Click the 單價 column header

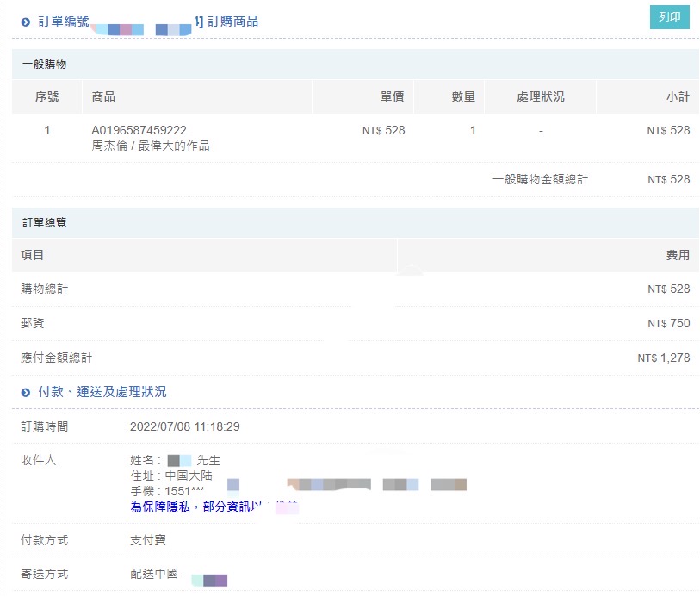pos(392,96)
